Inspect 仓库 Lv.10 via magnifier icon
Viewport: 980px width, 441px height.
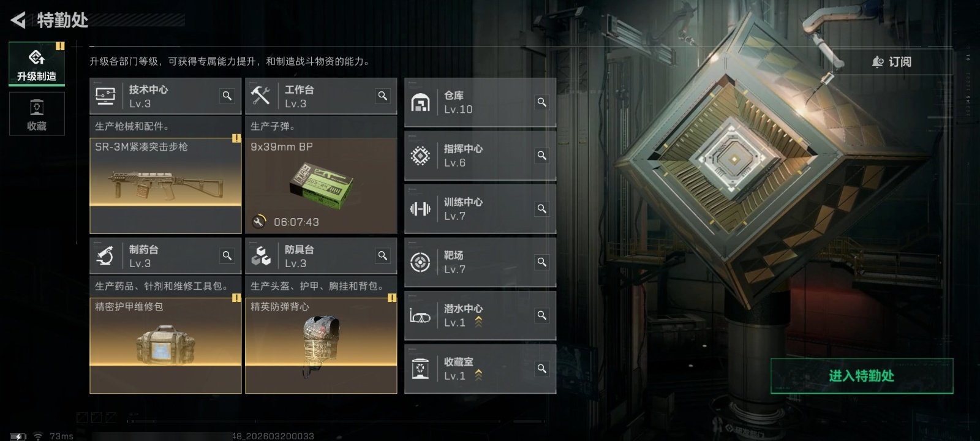coord(542,102)
